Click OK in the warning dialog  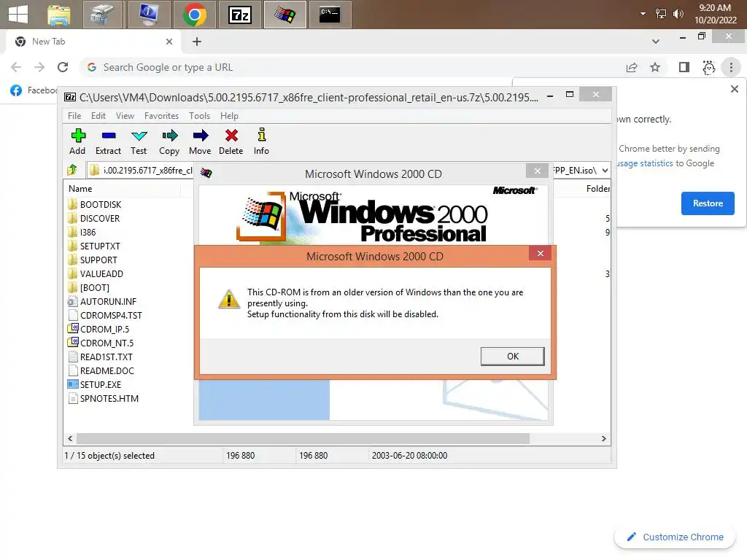(513, 356)
